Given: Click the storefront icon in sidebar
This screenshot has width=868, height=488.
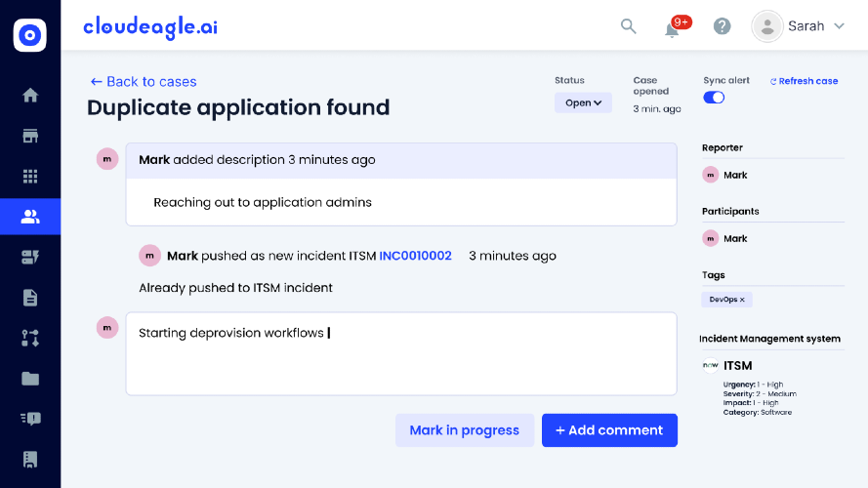Looking at the screenshot, I should pos(30,136).
